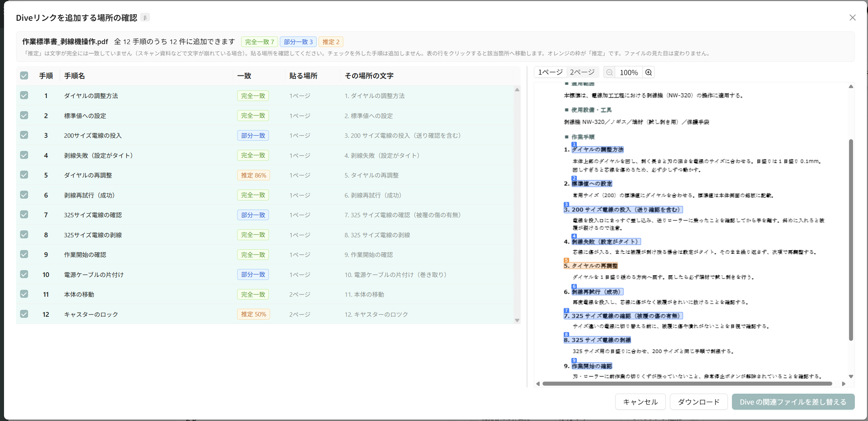Click highlighted heading 7. 325 サイズ電線の確認 in preview

(x=623, y=316)
